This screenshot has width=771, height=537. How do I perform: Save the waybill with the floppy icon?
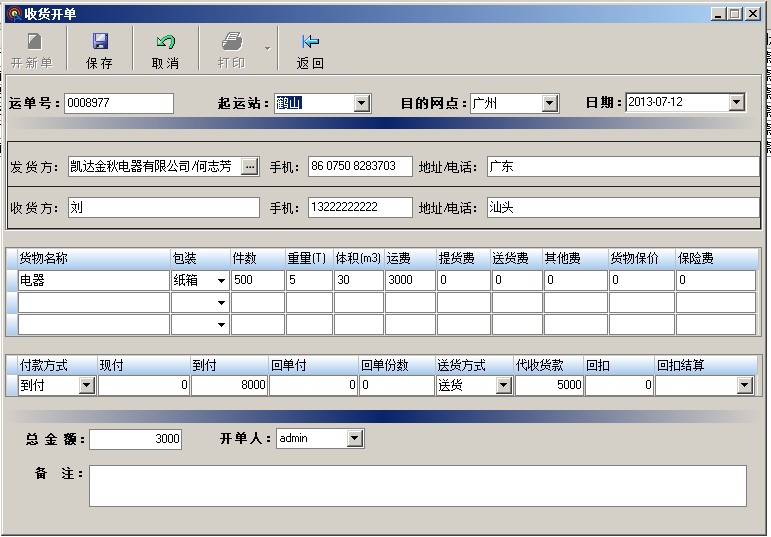pos(100,42)
